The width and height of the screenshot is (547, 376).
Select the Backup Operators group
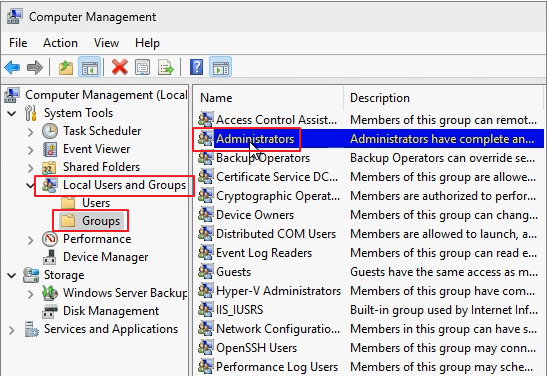coord(263,158)
